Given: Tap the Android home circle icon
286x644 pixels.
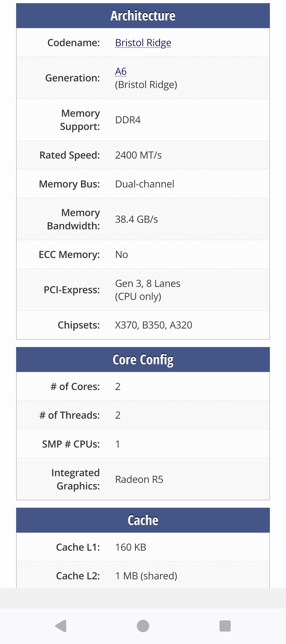Looking at the screenshot, I should point(143,626).
